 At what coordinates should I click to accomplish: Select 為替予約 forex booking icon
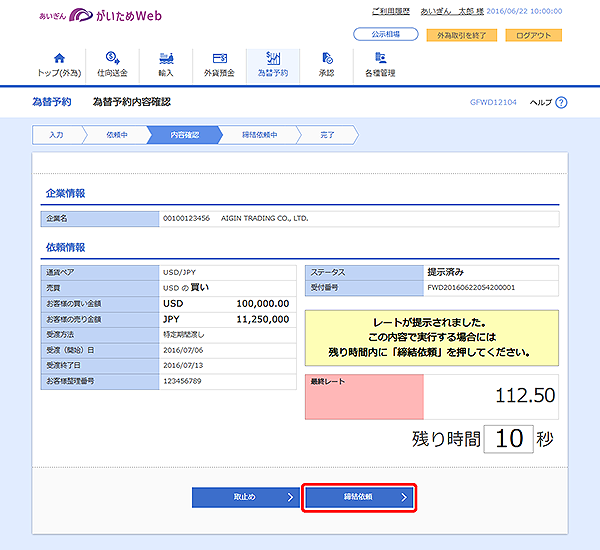tap(272, 59)
